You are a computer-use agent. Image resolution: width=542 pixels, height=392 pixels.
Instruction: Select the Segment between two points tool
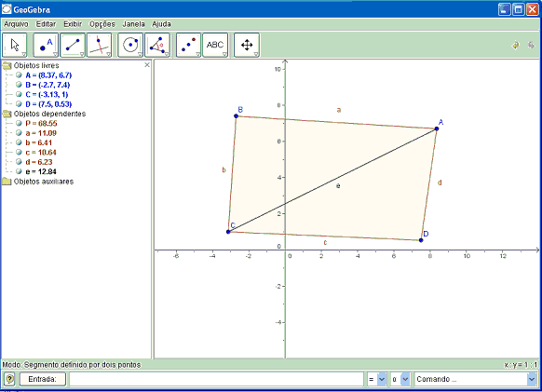73,45
